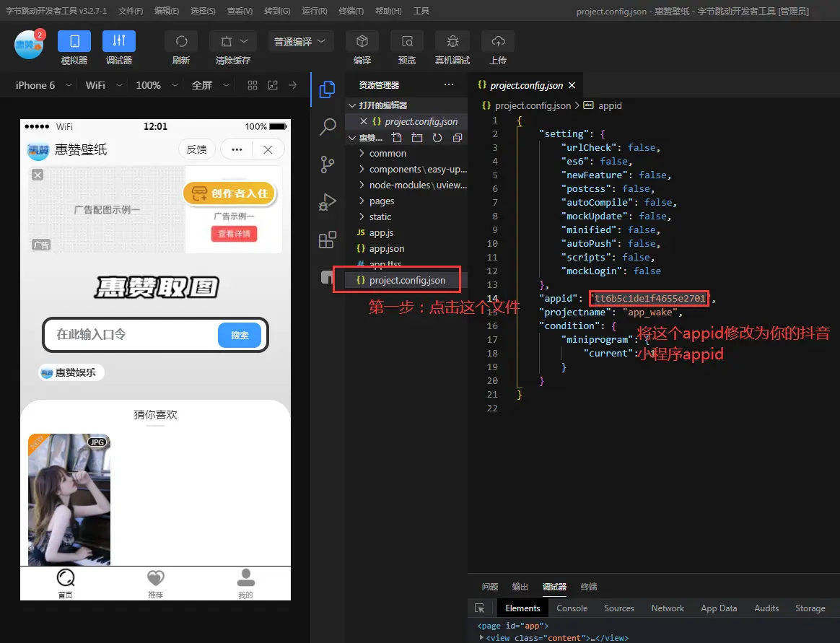Toggle the debugger (调试器) panel button
This screenshot has height=643, width=840.
(x=119, y=41)
